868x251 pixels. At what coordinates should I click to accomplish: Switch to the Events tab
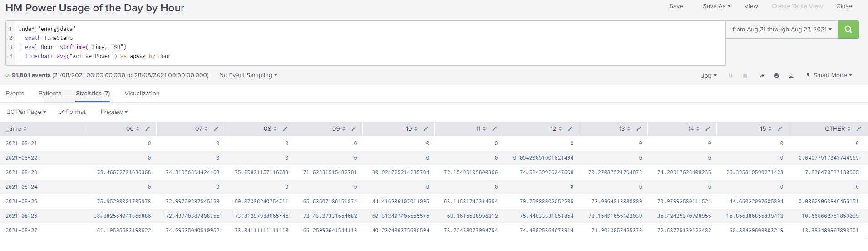click(x=15, y=94)
